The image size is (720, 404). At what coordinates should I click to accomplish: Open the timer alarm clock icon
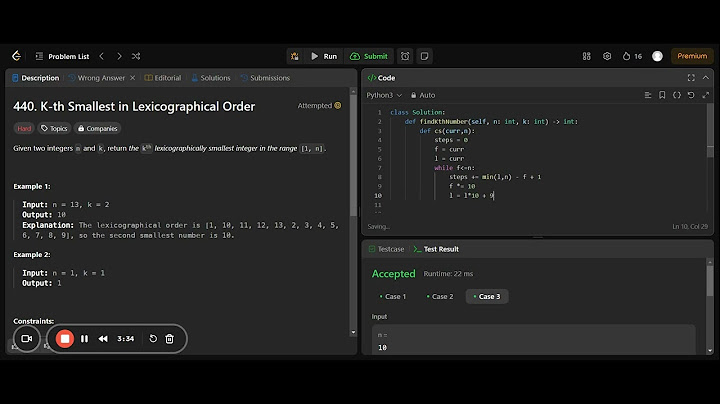click(x=405, y=56)
